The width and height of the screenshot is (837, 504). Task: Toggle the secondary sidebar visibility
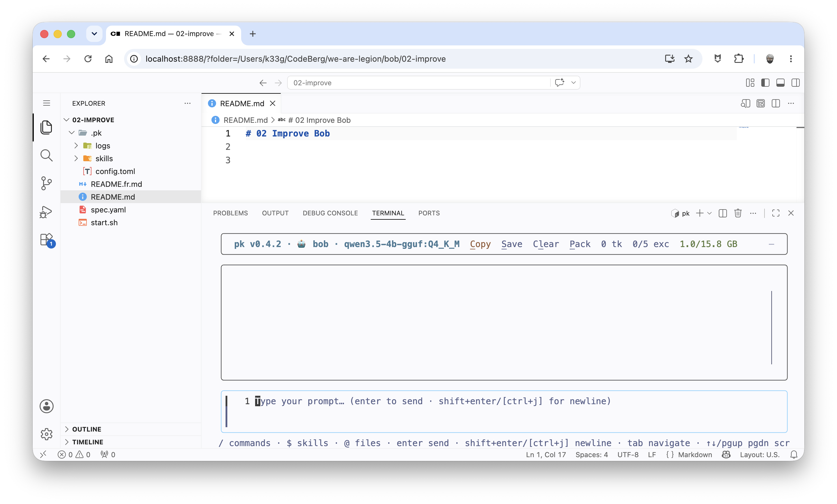(796, 83)
